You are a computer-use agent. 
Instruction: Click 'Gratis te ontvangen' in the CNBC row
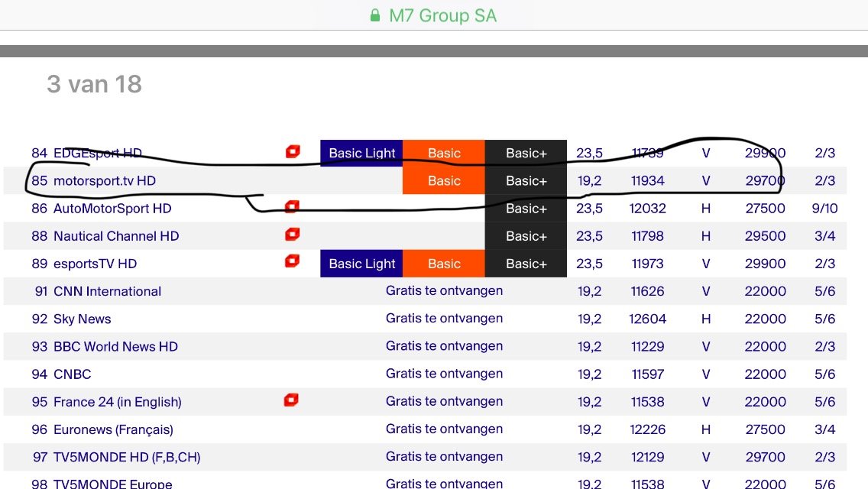point(444,374)
